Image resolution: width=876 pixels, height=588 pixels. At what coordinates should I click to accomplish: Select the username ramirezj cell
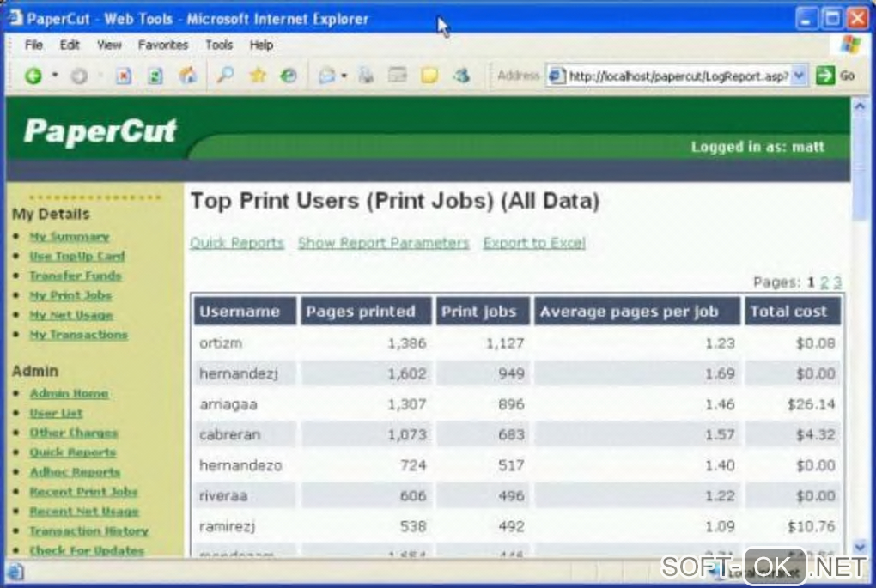(245, 526)
